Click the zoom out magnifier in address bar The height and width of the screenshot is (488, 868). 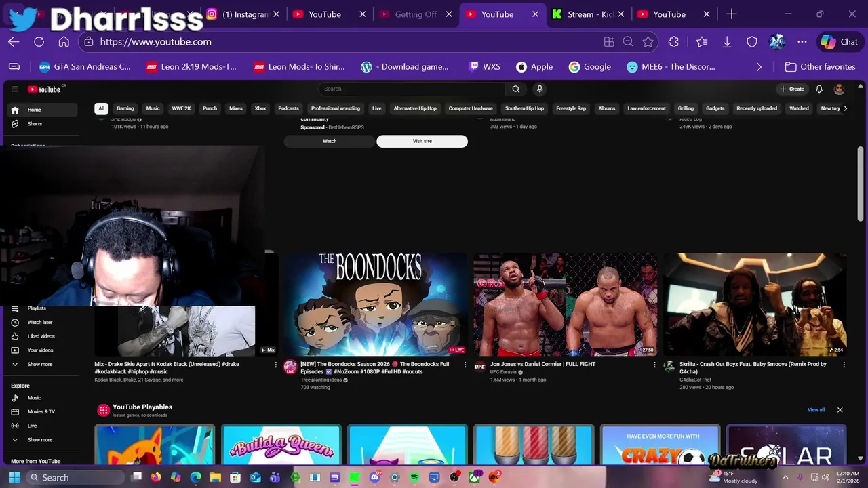tap(628, 42)
